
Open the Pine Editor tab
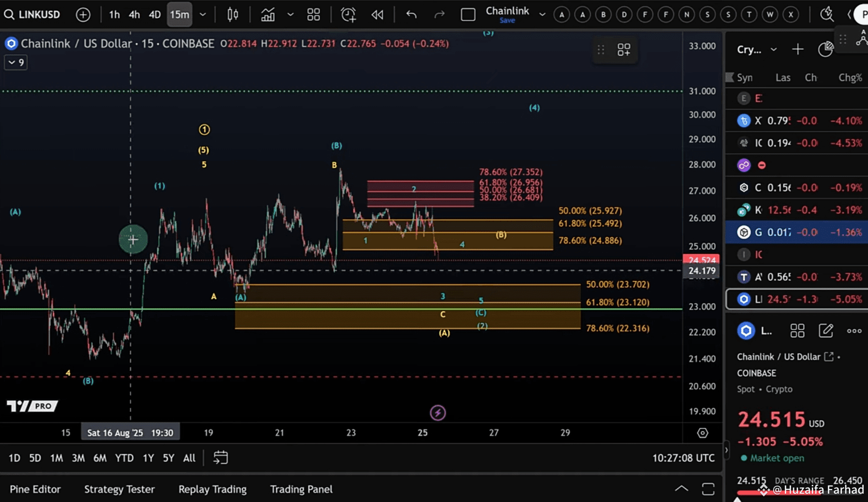click(35, 489)
